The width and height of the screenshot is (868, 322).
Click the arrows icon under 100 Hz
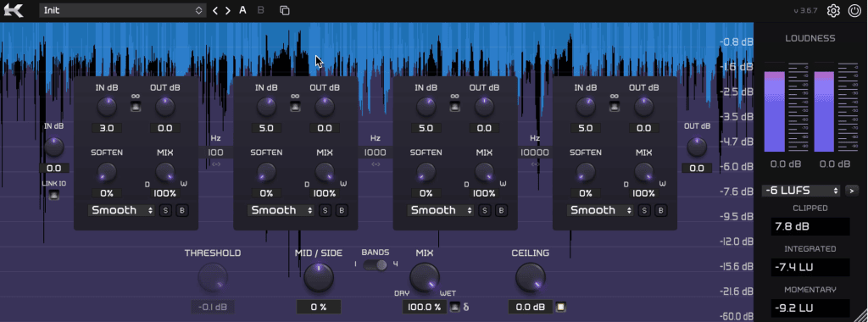click(x=216, y=164)
